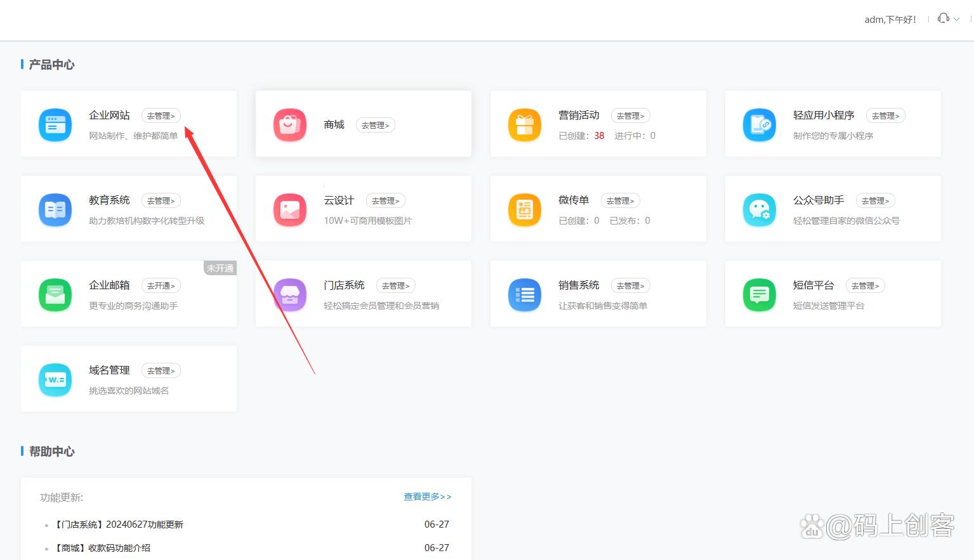The height and width of the screenshot is (560, 974).
Task: Click the 进行中: 0 status text
Action: [x=635, y=136]
